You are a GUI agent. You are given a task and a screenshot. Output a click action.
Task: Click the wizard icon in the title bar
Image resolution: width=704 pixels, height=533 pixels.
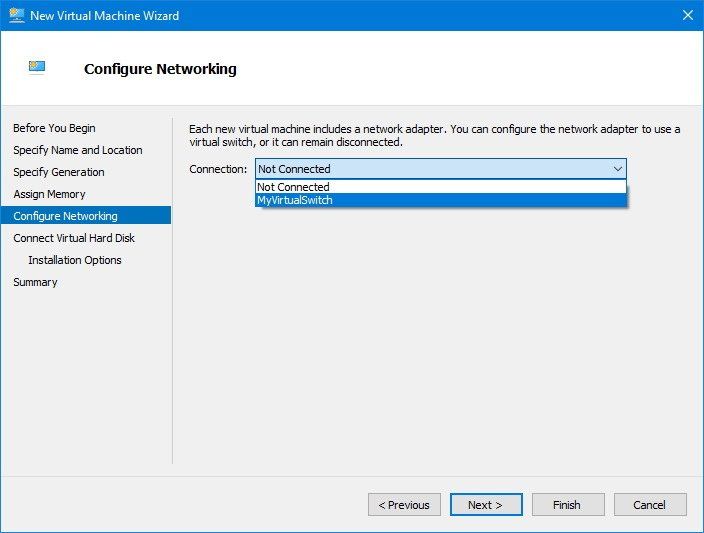point(16,15)
